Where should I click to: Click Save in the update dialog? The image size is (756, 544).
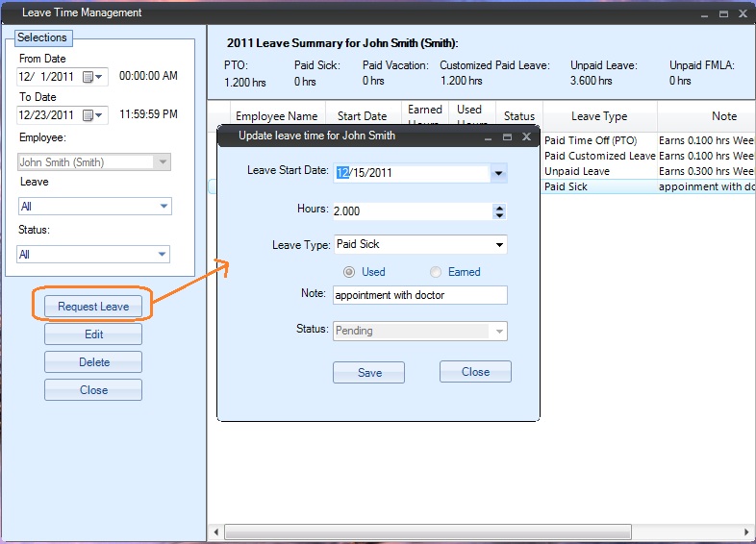tap(368, 373)
